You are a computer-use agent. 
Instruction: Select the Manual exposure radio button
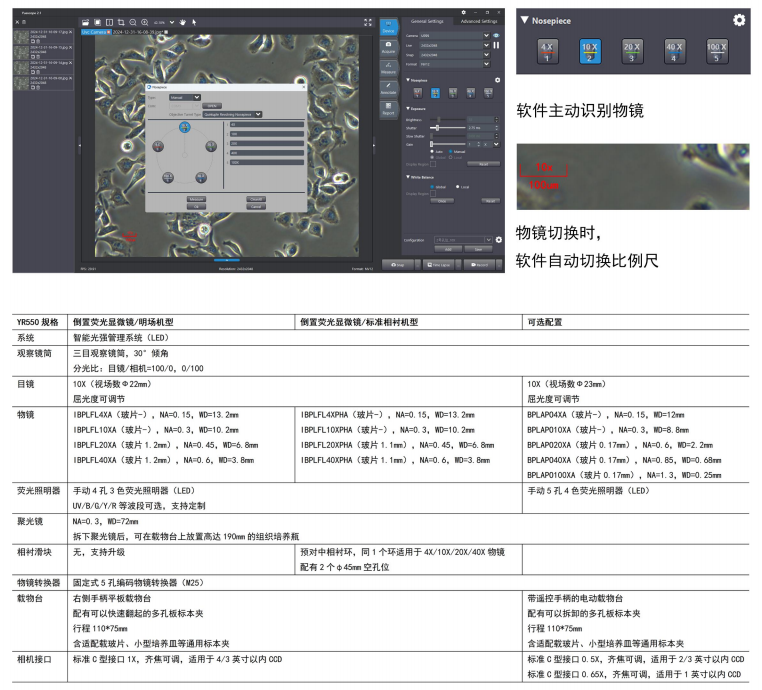[450, 152]
